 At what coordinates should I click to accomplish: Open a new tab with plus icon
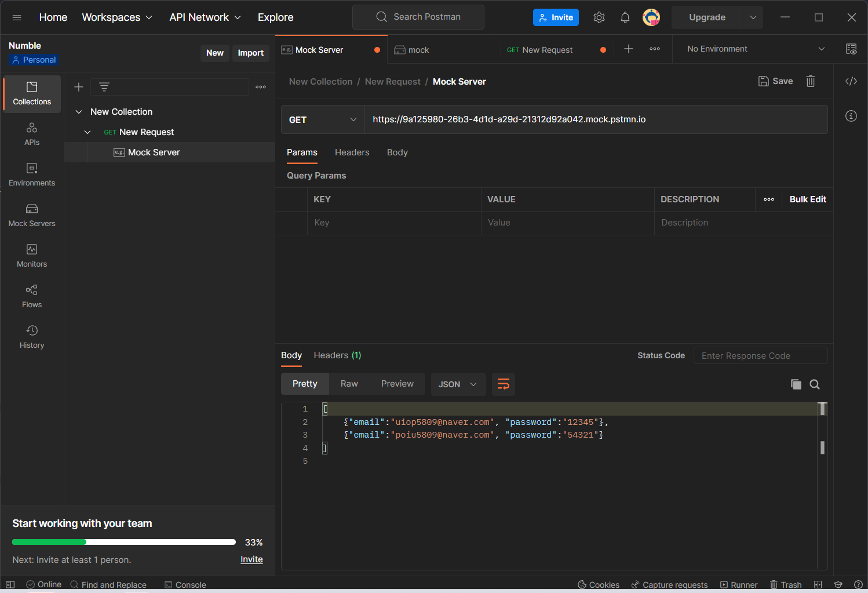pos(629,49)
